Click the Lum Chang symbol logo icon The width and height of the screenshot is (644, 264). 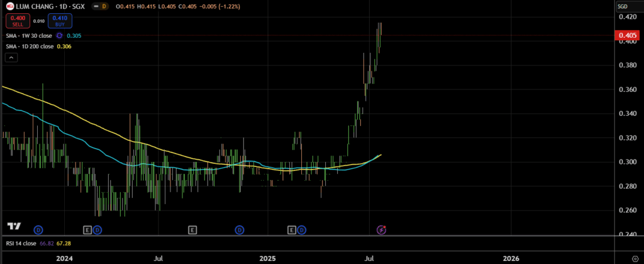pyautogui.click(x=10, y=6)
